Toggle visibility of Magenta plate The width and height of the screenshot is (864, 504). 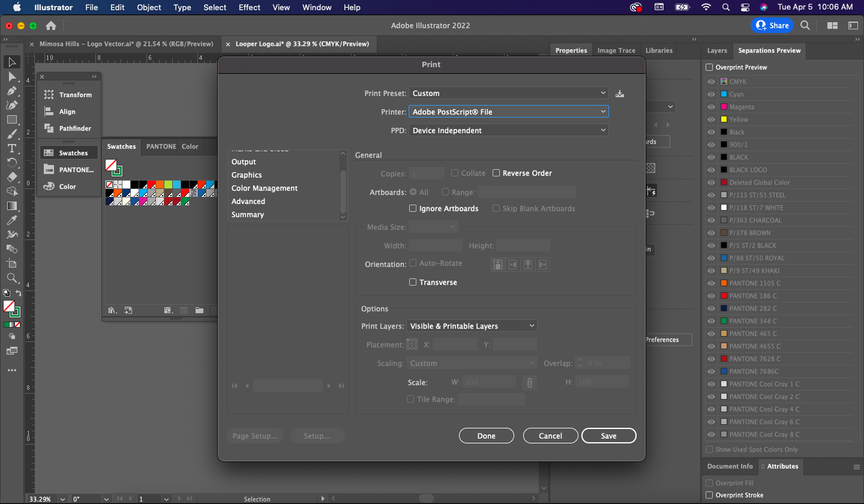[x=711, y=107]
